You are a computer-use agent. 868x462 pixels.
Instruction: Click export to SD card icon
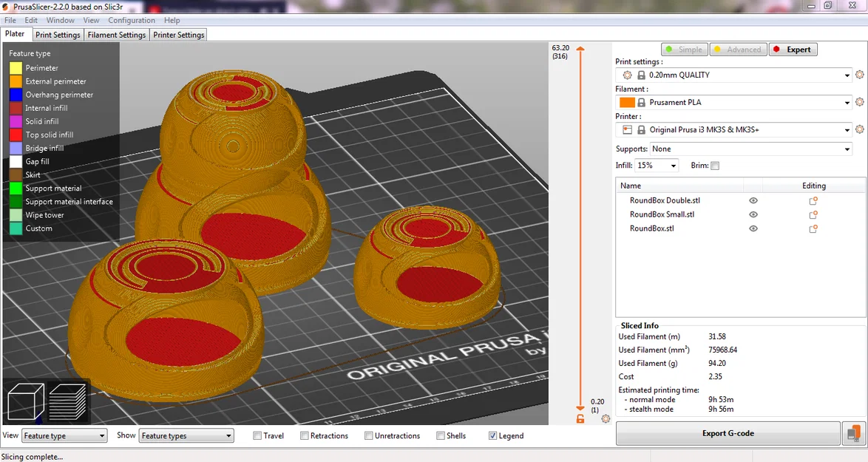[x=854, y=433]
